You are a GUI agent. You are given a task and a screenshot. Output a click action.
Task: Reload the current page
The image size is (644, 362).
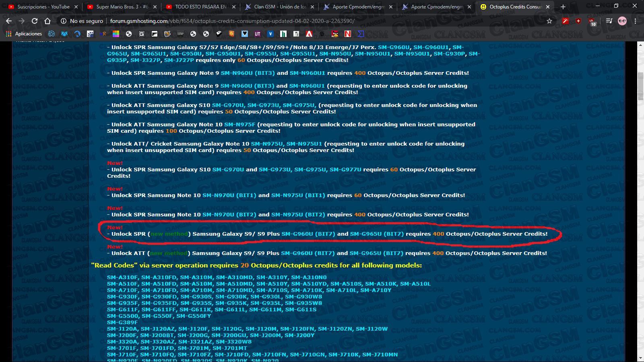[35, 21]
